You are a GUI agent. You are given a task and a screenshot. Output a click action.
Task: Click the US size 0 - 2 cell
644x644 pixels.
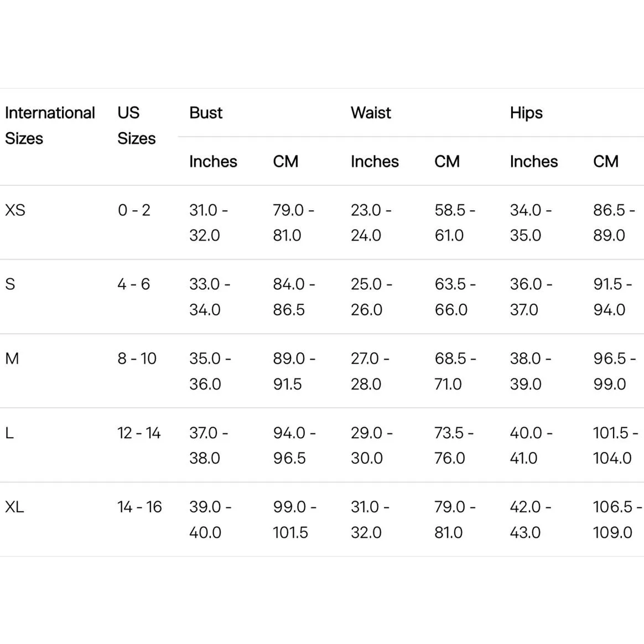[x=134, y=210]
